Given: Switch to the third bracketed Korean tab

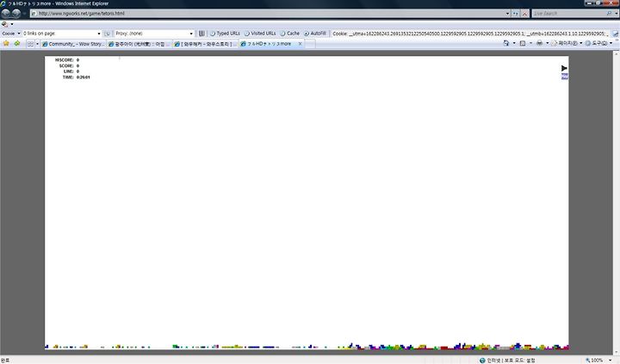Looking at the screenshot, I should pos(205,44).
